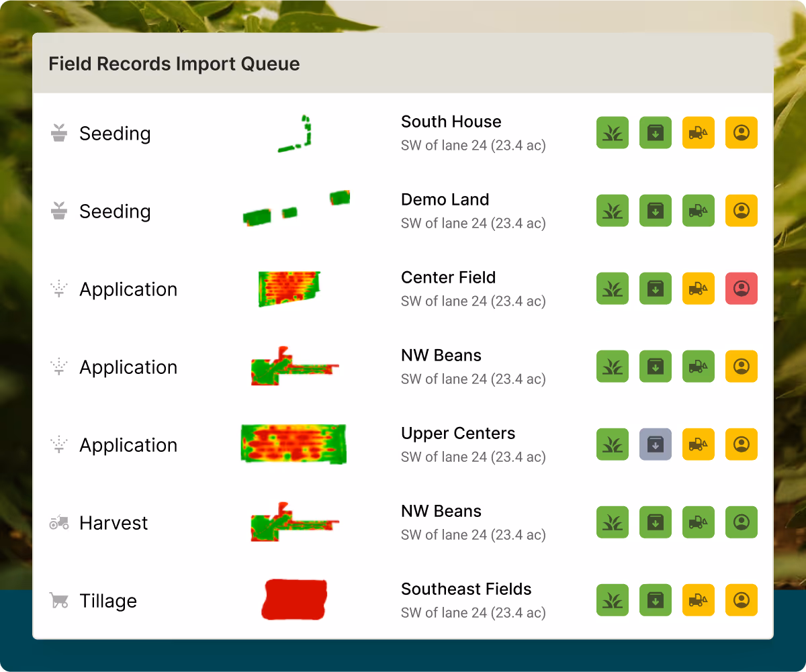Select the Upper Centers field name
The width and height of the screenshot is (806, 672).
coord(458,434)
